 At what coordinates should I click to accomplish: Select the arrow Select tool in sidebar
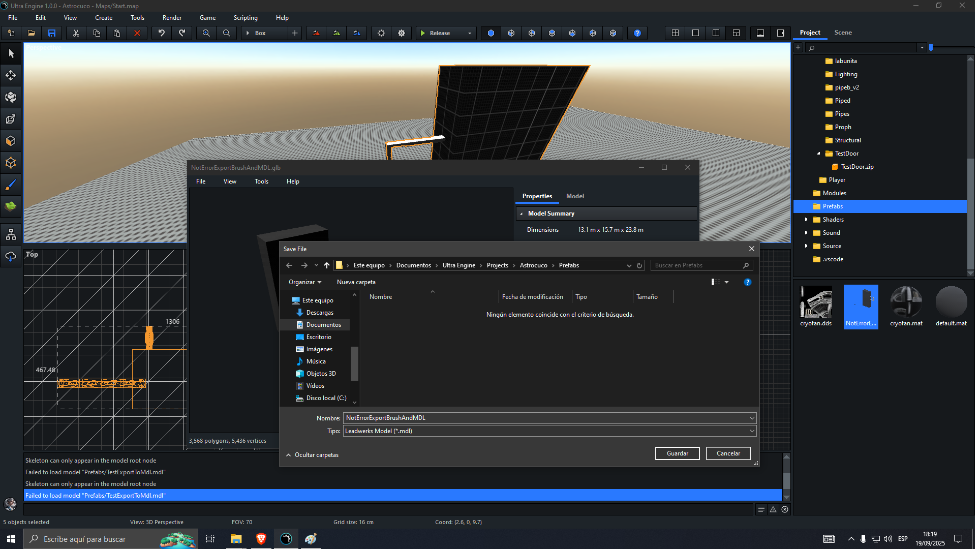coord(11,53)
